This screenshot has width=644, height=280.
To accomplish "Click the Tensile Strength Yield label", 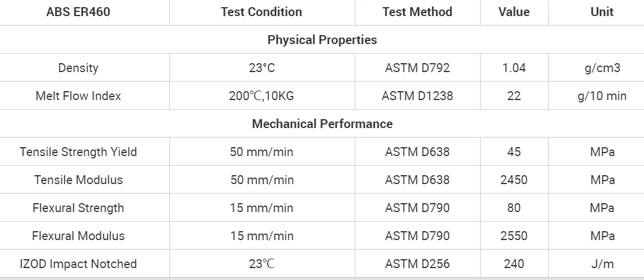I will pyautogui.click(x=78, y=152).
